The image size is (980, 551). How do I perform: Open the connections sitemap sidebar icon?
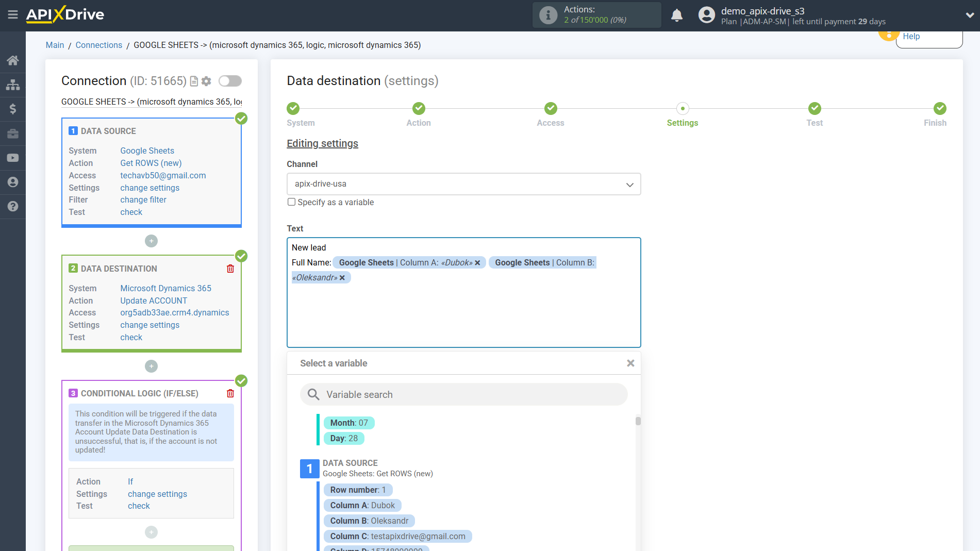(13, 85)
